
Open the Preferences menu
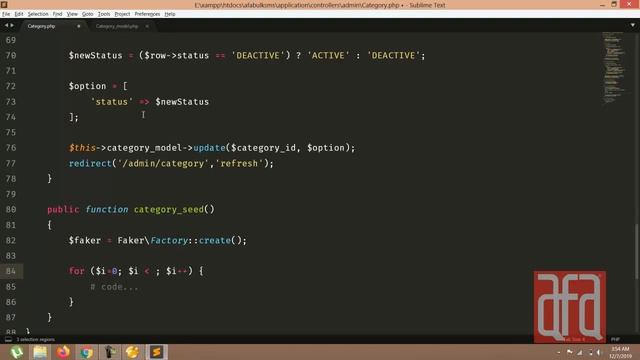147,14
